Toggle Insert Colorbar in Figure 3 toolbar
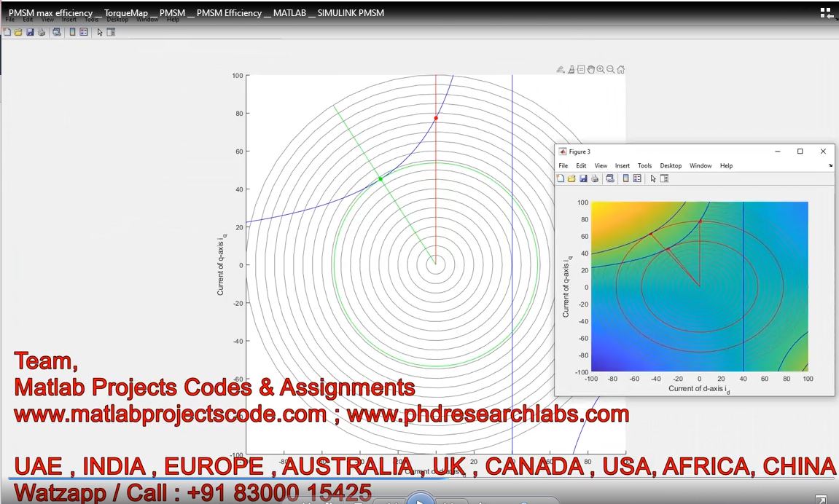 625,178
